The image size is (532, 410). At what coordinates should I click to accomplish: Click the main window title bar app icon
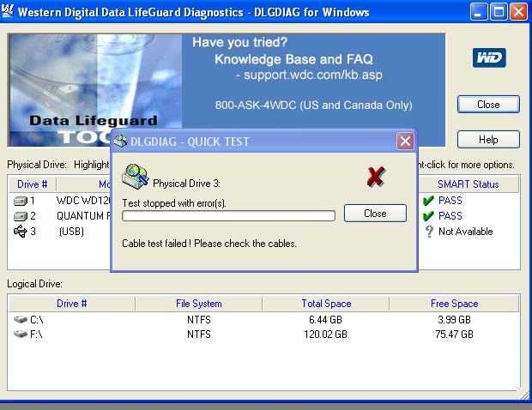8,11
